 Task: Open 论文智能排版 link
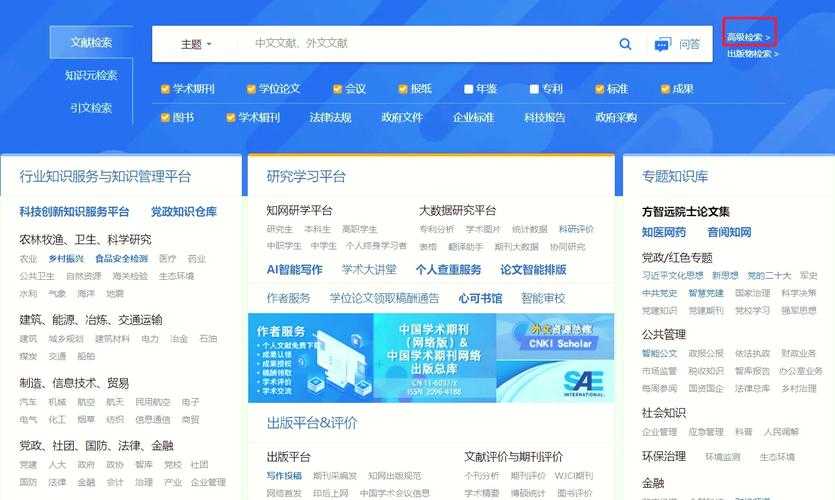pyautogui.click(x=533, y=269)
